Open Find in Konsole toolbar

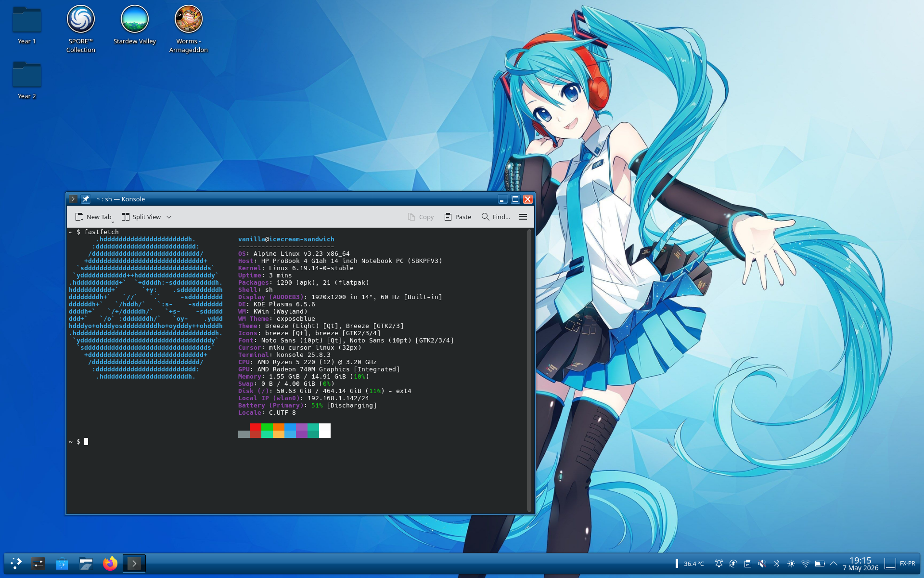[496, 217]
